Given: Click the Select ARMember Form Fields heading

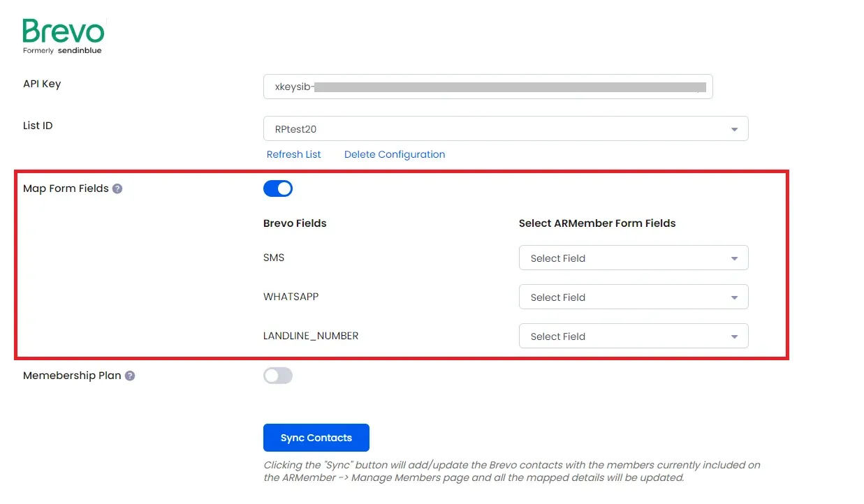Looking at the screenshot, I should 597,223.
